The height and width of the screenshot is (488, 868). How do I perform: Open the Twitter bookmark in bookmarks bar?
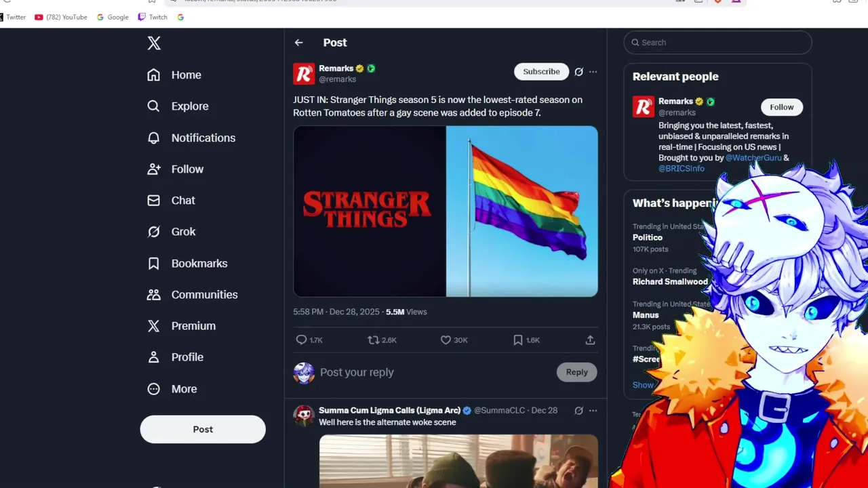pyautogui.click(x=12, y=17)
